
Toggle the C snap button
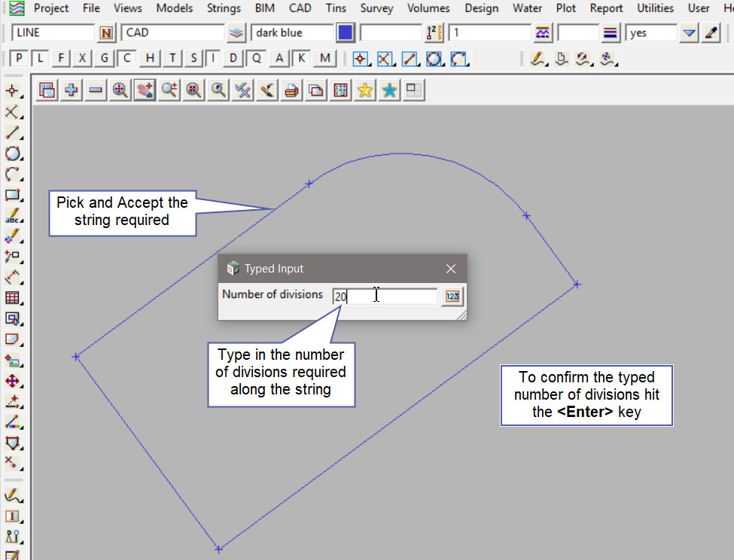pos(128,59)
